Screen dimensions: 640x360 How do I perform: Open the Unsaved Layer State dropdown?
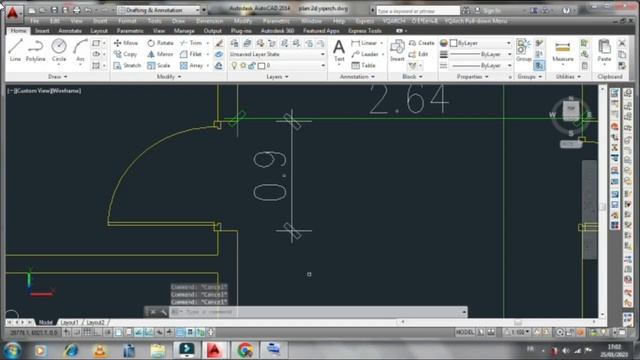(277, 54)
